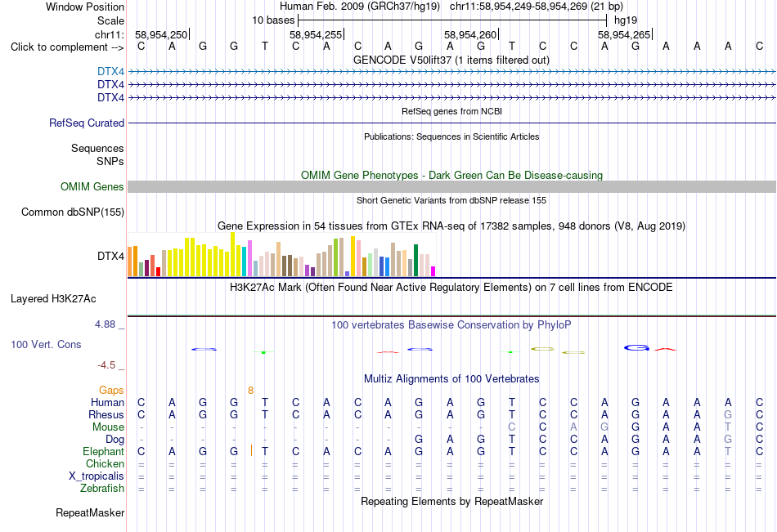Viewport: 777px width, 532px height.
Task: Click 'Publications: Sequences in Scientific Articles' title
Action: [451, 136]
